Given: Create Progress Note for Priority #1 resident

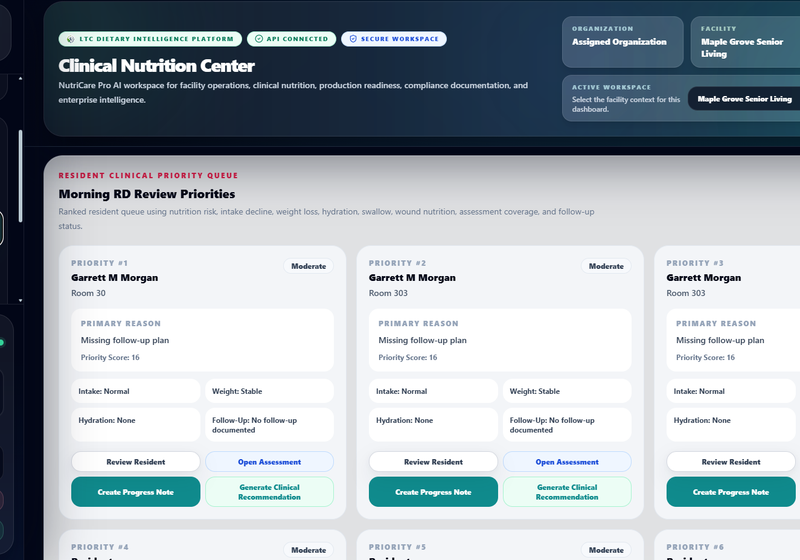Looking at the screenshot, I should (x=136, y=492).
